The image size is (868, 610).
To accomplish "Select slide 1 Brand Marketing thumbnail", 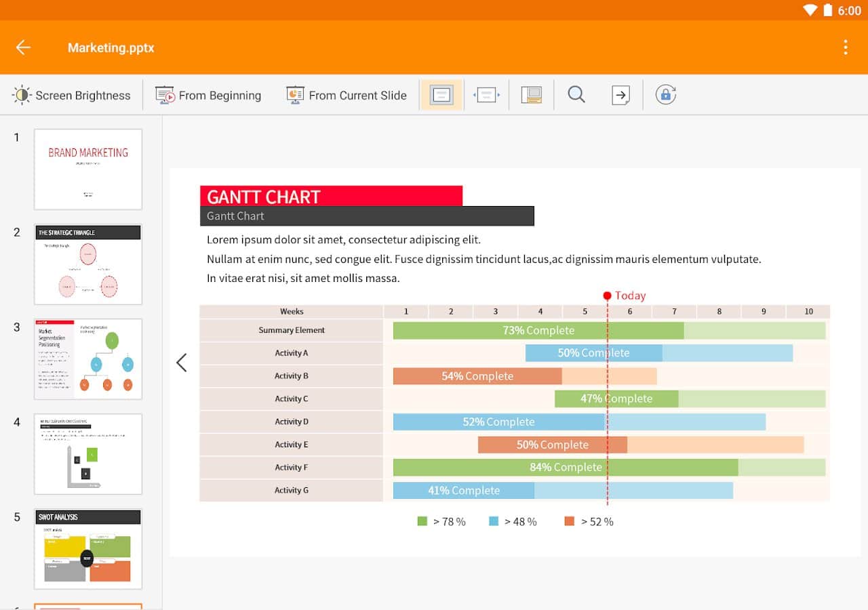I will click(88, 169).
